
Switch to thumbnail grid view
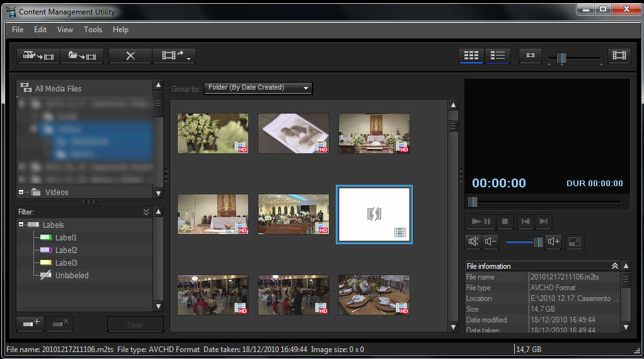click(x=471, y=56)
